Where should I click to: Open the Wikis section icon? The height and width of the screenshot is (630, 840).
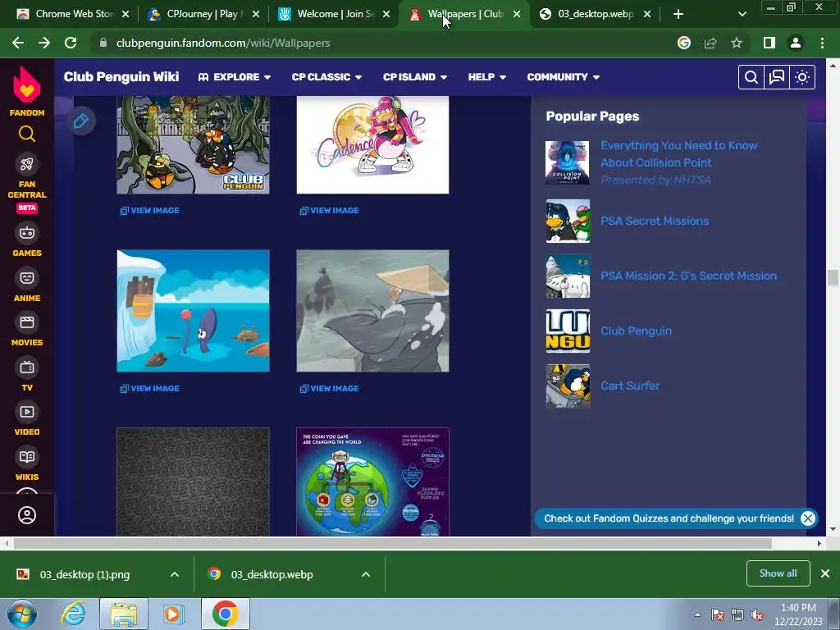point(27,457)
